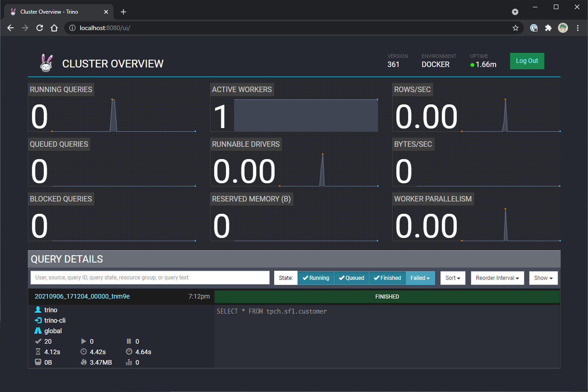Open query 20210906_171204_00000_tnm9e link
This screenshot has height=392, width=588.
[82, 296]
